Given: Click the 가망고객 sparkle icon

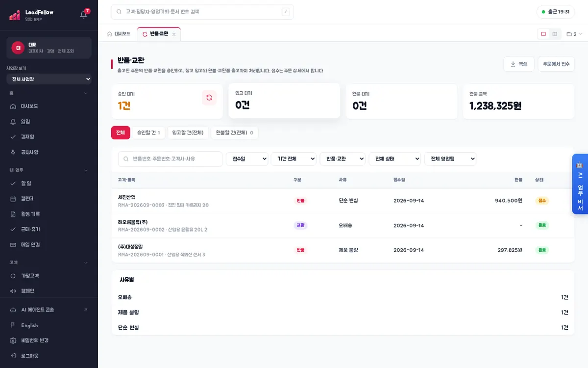Looking at the screenshot, I should click(13, 276).
